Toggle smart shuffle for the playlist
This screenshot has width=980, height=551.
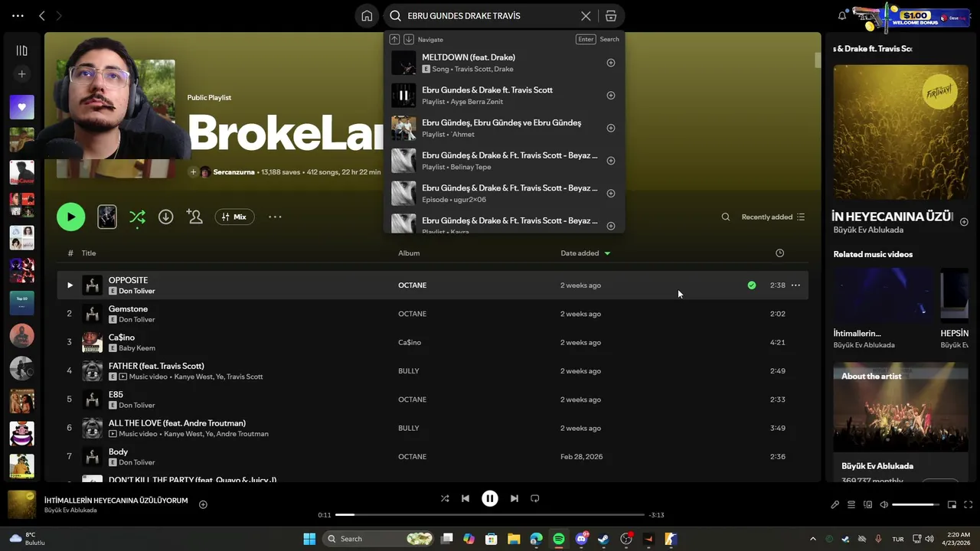click(x=137, y=217)
